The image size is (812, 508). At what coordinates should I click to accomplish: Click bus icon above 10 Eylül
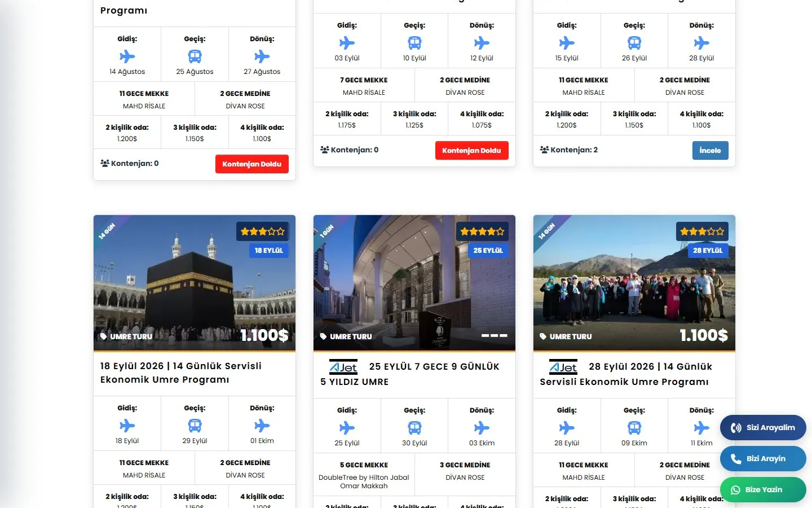click(x=414, y=43)
